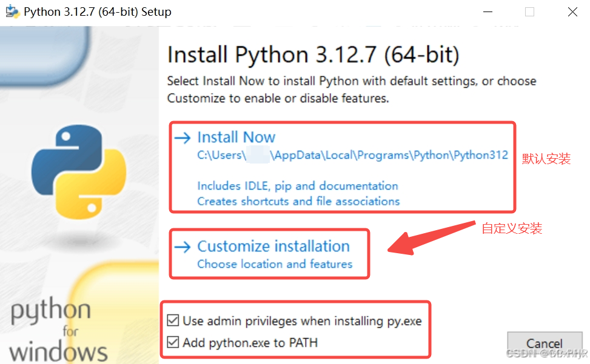Minimize the Python Setup window
The image size is (590, 364).
[x=488, y=12]
